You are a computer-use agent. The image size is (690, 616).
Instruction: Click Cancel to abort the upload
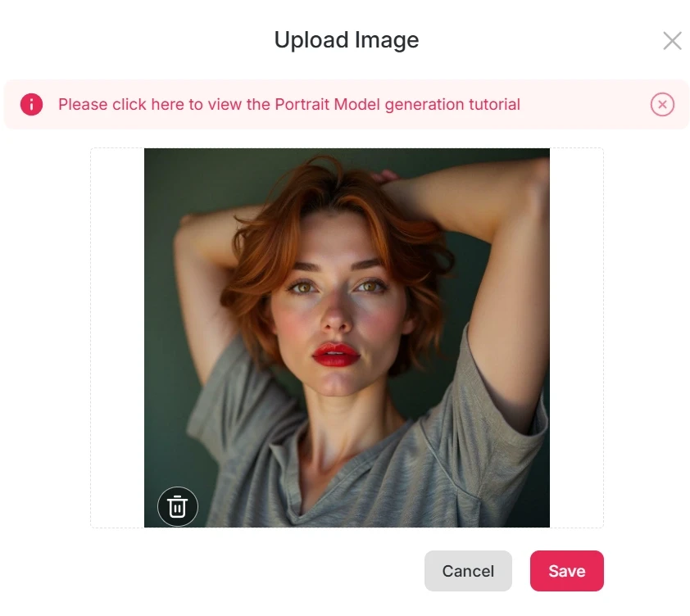tap(468, 571)
